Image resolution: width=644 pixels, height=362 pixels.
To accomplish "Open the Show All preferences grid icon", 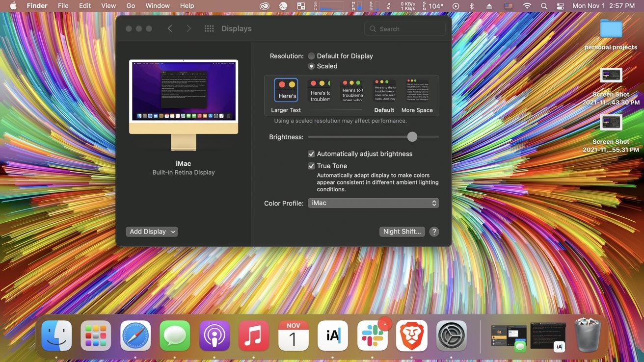I will coord(209,28).
